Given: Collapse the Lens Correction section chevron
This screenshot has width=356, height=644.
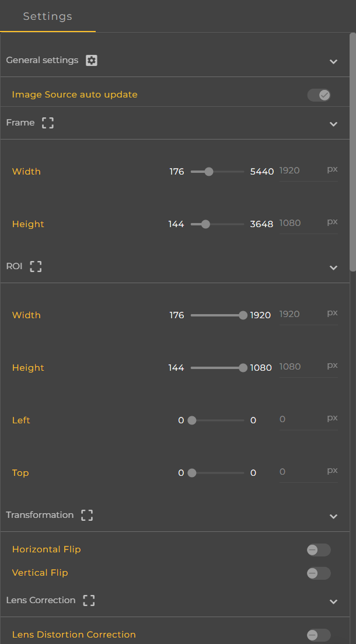Looking at the screenshot, I should click(x=333, y=601).
